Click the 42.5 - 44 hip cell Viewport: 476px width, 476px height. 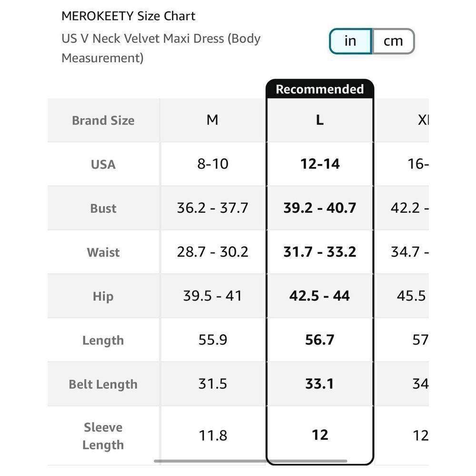tap(320, 296)
